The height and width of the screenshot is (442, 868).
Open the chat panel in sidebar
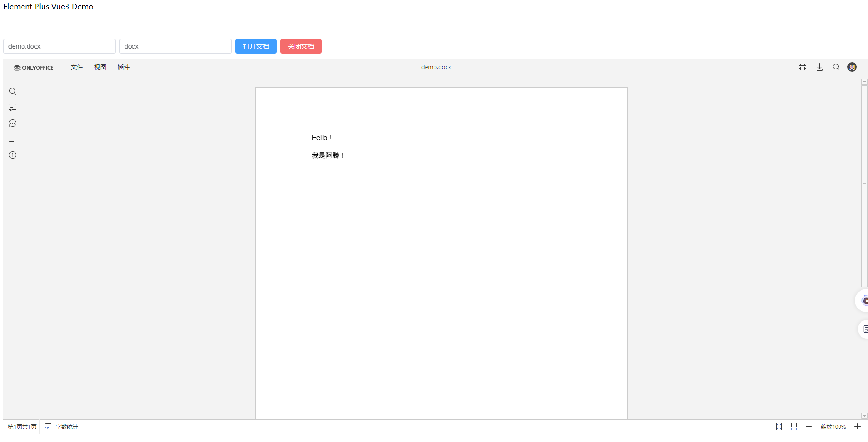point(13,123)
